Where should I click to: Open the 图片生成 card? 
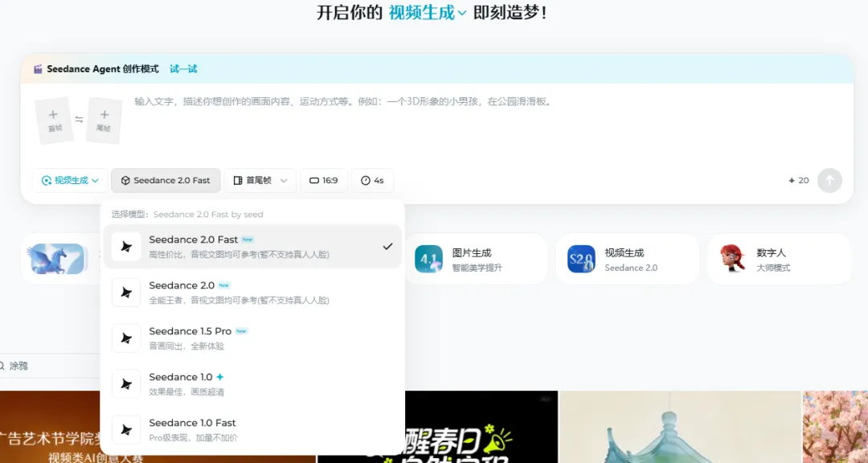[476, 259]
